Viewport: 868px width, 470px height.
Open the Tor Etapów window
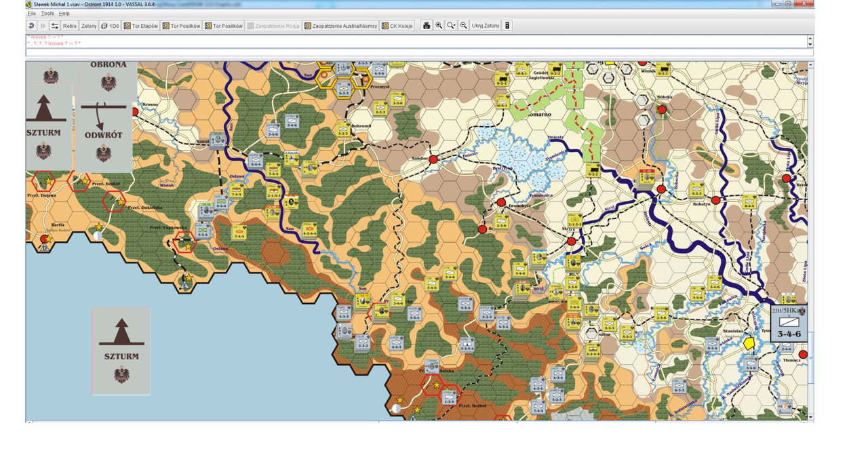pos(140,26)
